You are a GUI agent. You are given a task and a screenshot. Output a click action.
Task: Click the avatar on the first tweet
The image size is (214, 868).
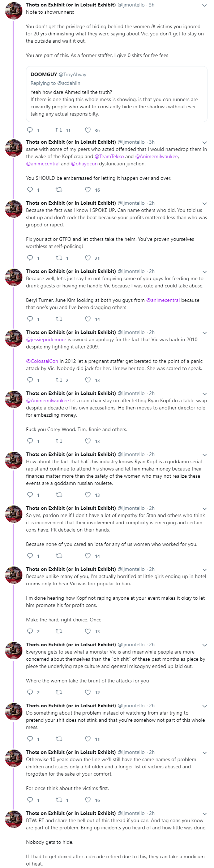[14, 10]
